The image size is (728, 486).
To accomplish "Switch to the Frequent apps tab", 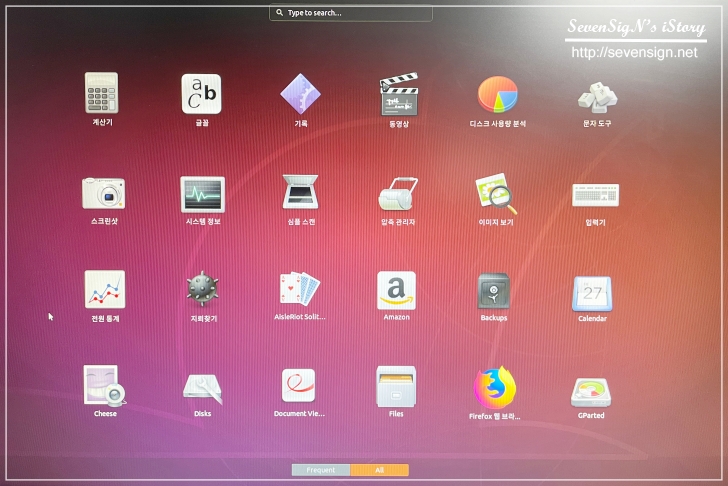I will (x=321, y=470).
